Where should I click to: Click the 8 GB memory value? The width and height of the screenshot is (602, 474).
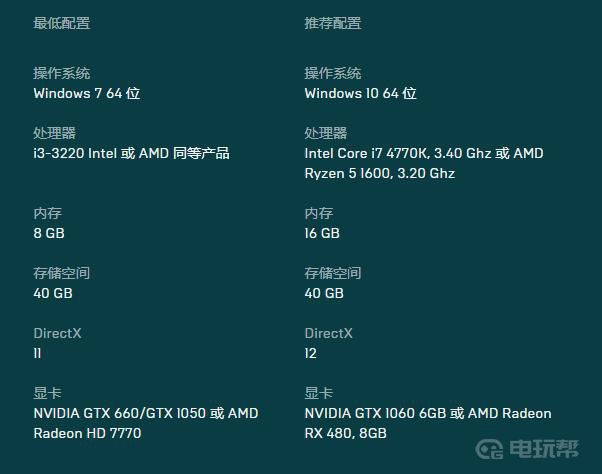[49, 233]
